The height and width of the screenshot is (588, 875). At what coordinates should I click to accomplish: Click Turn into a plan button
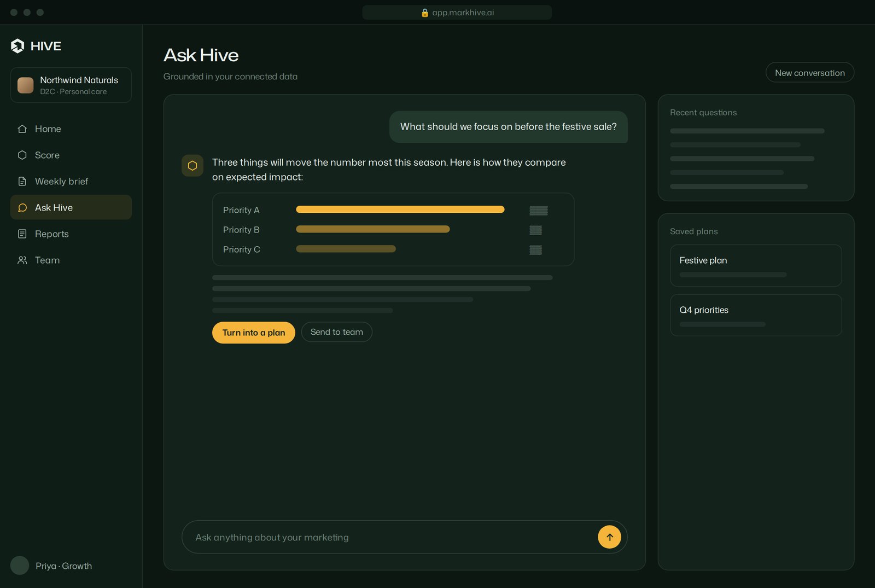coord(254,333)
